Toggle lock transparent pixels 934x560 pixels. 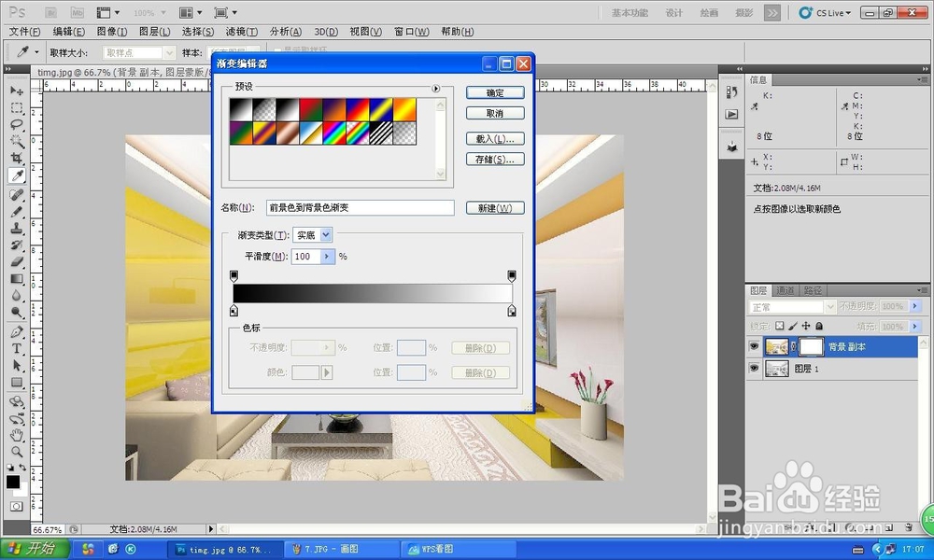pyautogui.click(x=780, y=326)
